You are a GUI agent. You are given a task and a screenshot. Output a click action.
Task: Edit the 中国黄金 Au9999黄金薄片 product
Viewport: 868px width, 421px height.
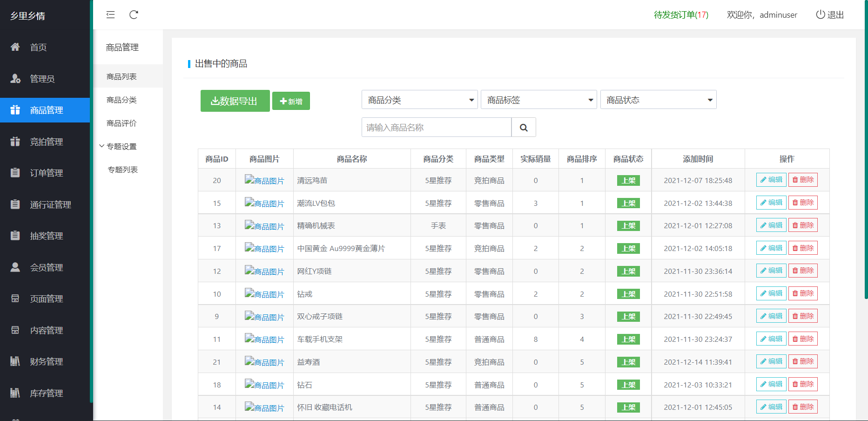(x=771, y=248)
